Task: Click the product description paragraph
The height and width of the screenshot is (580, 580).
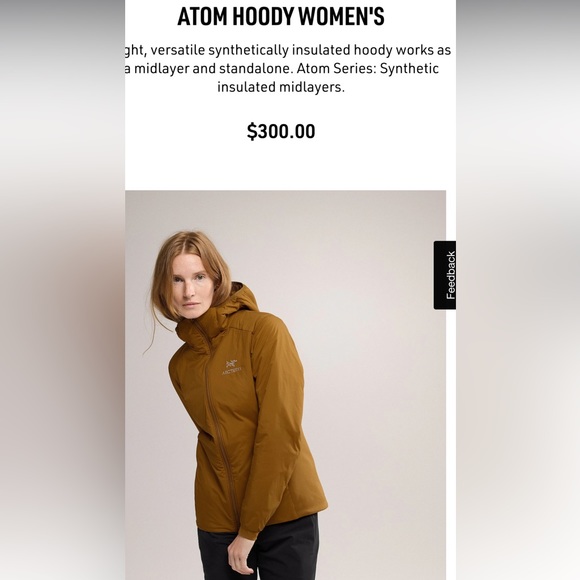Action: coord(286,68)
